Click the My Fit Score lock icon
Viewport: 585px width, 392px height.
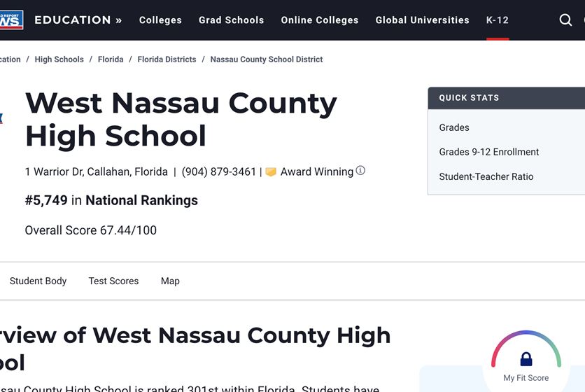click(x=526, y=359)
